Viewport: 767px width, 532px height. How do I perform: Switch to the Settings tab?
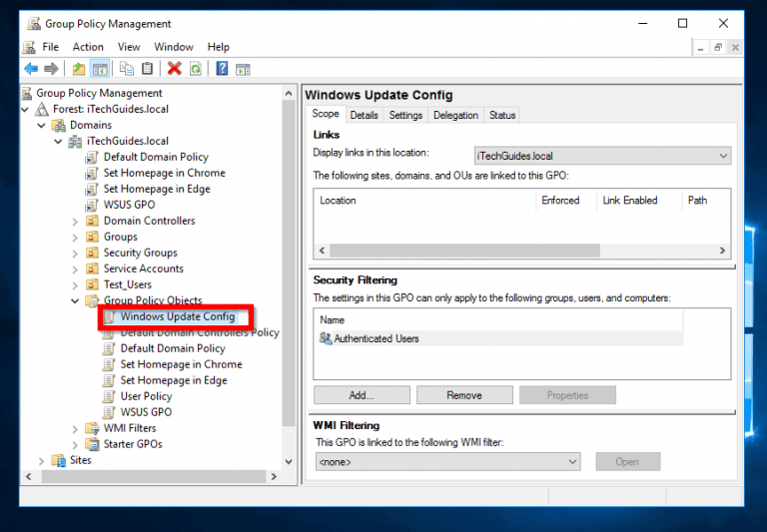tap(405, 116)
